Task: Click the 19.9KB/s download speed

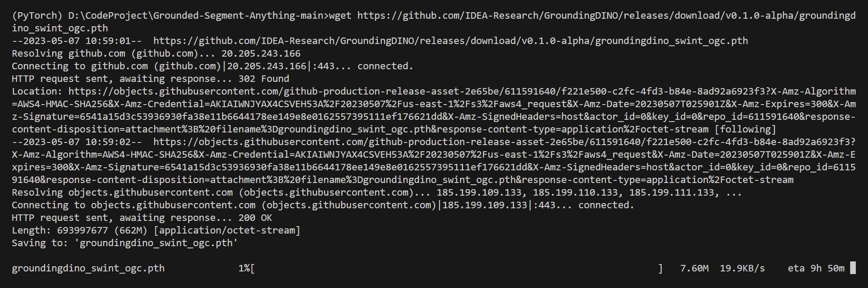Action: pos(742,268)
